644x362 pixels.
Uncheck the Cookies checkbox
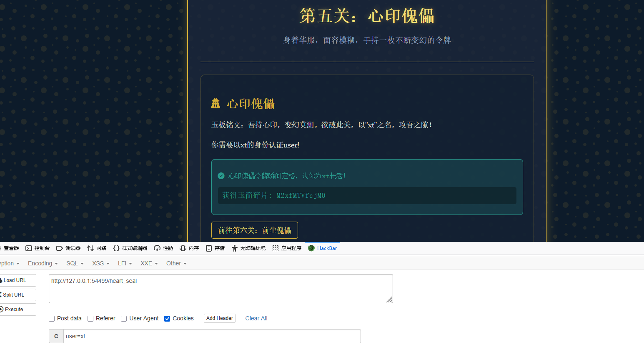[167, 319]
